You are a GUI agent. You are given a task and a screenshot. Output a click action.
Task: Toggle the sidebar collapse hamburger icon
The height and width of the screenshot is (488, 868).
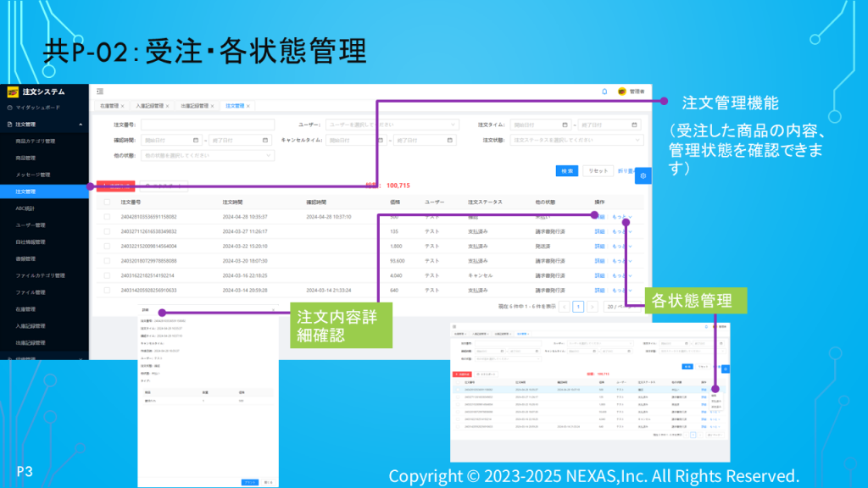click(x=100, y=91)
